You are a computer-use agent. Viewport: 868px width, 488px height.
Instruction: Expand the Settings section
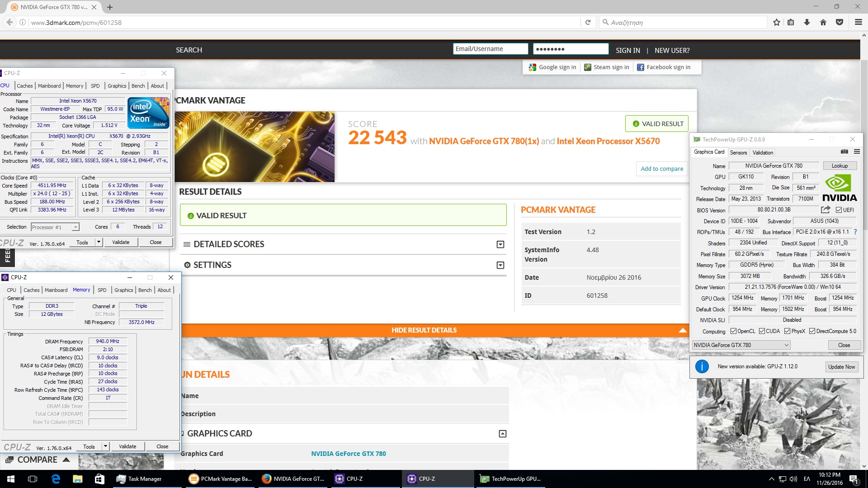pos(500,265)
